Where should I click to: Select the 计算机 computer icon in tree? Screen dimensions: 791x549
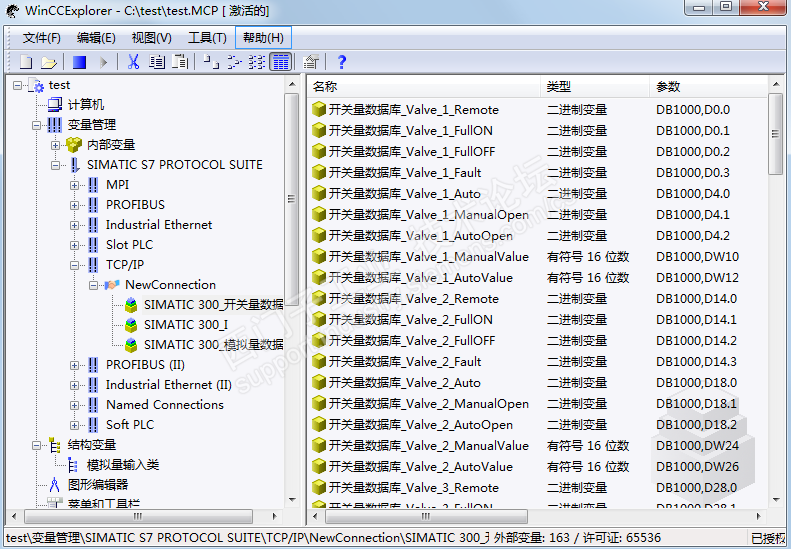pyautogui.click(x=54, y=104)
